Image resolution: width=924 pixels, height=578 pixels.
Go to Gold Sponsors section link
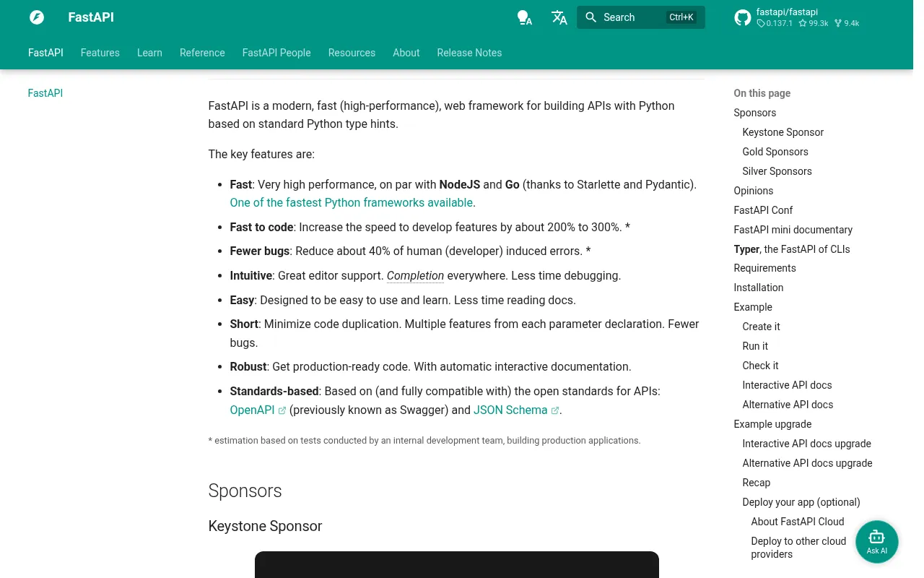pyautogui.click(x=775, y=152)
